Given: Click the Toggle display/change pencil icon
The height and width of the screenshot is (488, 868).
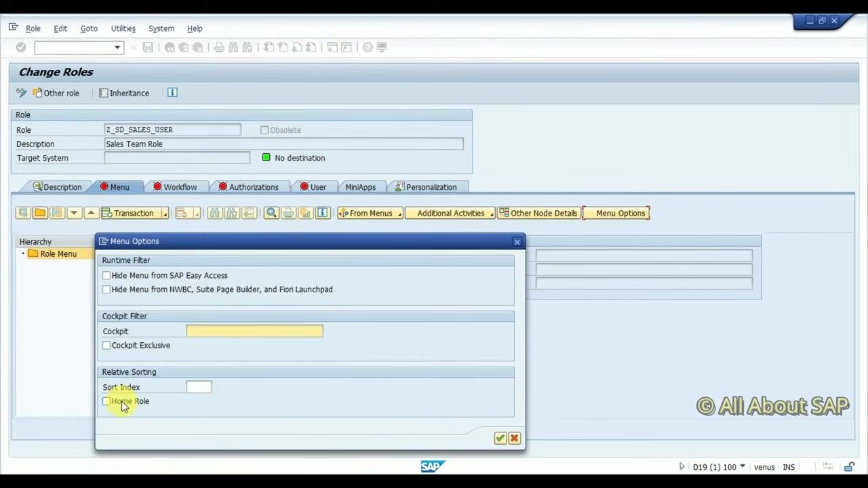Looking at the screenshot, I should click(x=22, y=93).
